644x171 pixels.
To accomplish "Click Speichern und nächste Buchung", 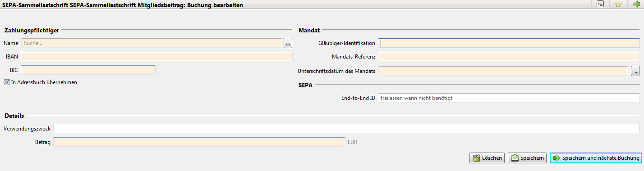I will coord(595,158).
